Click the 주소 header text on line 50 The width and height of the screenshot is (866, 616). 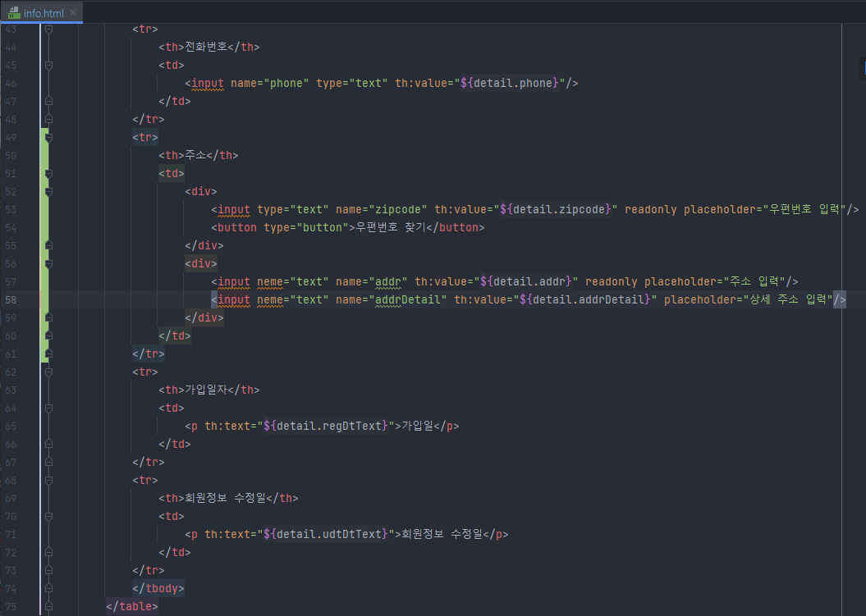click(x=195, y=155)
